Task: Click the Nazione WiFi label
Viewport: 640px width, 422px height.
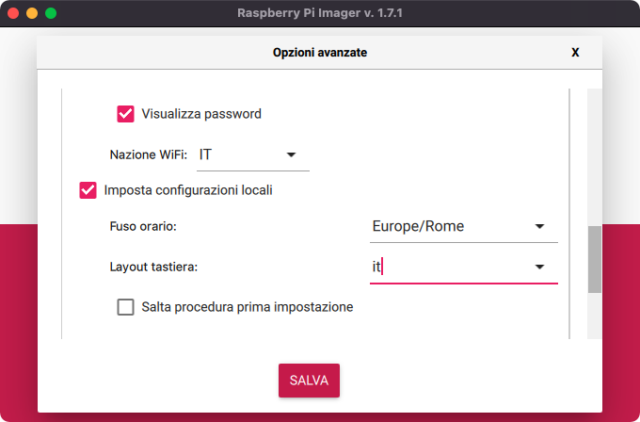Action: 148,155
